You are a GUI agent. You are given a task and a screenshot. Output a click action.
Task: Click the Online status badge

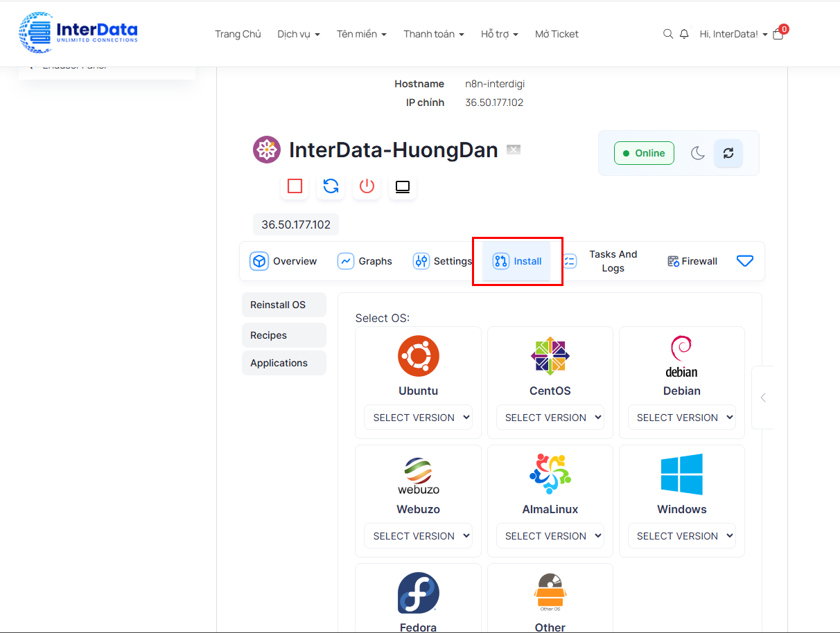click(x=644, y=153)
